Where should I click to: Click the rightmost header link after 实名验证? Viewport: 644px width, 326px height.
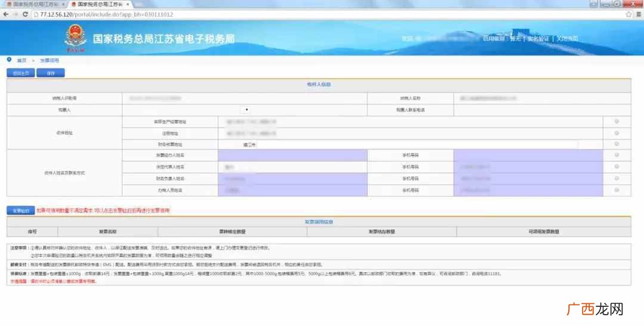567,39
